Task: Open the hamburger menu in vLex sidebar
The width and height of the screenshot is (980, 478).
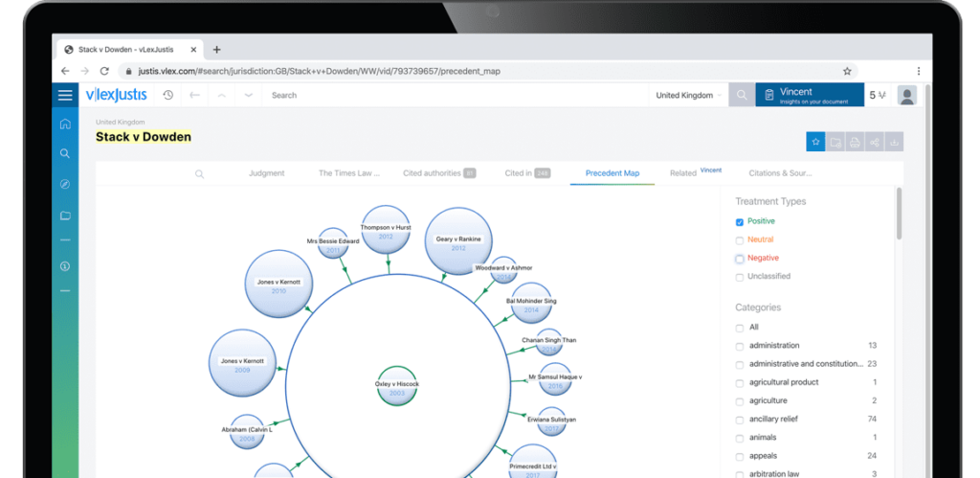Action: pos(65,95)
